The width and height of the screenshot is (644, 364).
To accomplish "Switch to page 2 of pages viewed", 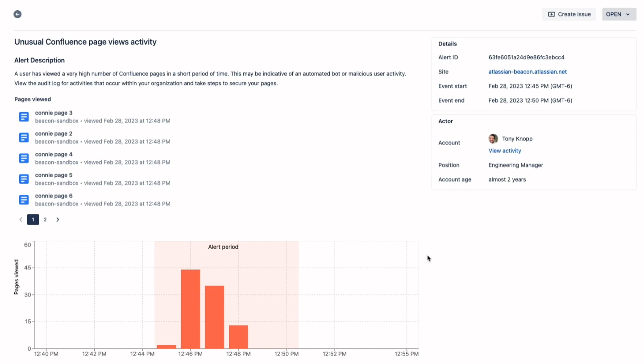I will point(45,220).
